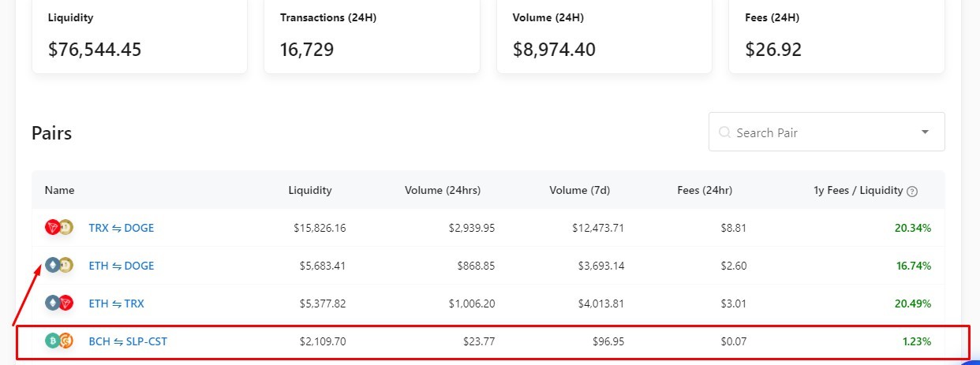
Task: Open the TRX ⇋ DOGE pair link
Action: pyautogui.click(x=122, y=228)
